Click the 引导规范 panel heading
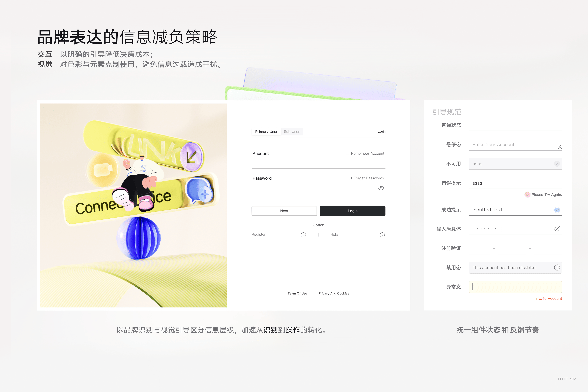The image size is (588, 392). point(447,112)
